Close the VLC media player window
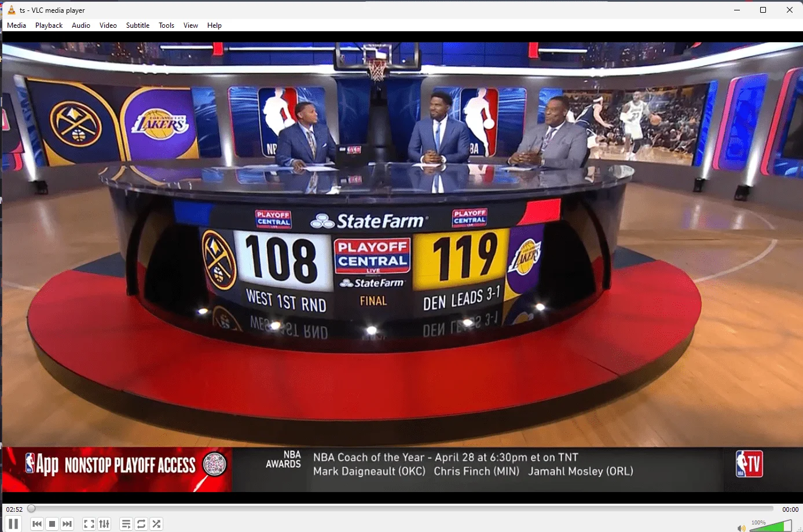Screen dimensions: 803x532 (x=789, y=10)
